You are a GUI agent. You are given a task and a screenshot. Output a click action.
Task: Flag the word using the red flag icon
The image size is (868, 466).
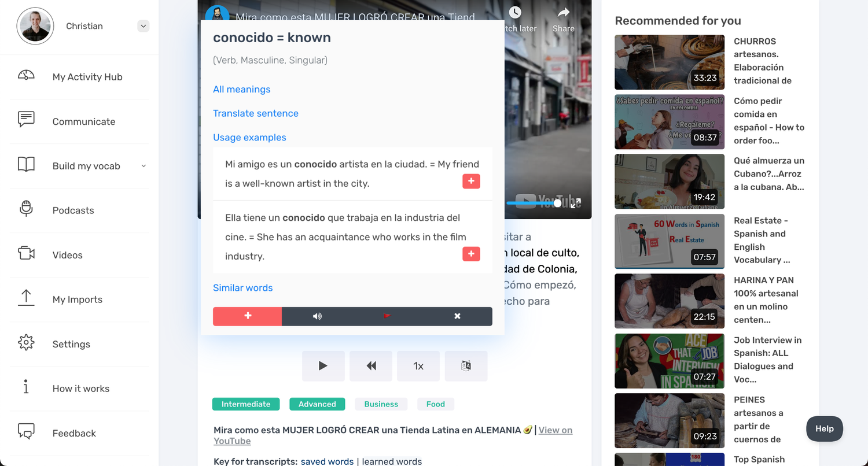(x=387, y=316)
